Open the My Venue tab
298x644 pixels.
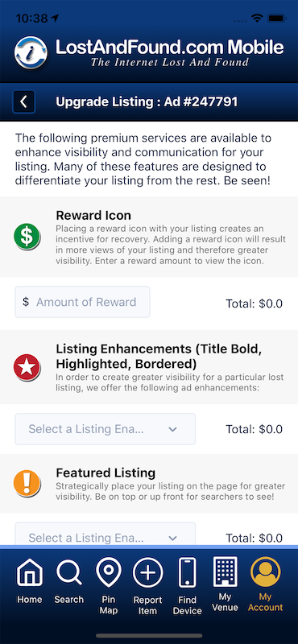pos(225,584)
